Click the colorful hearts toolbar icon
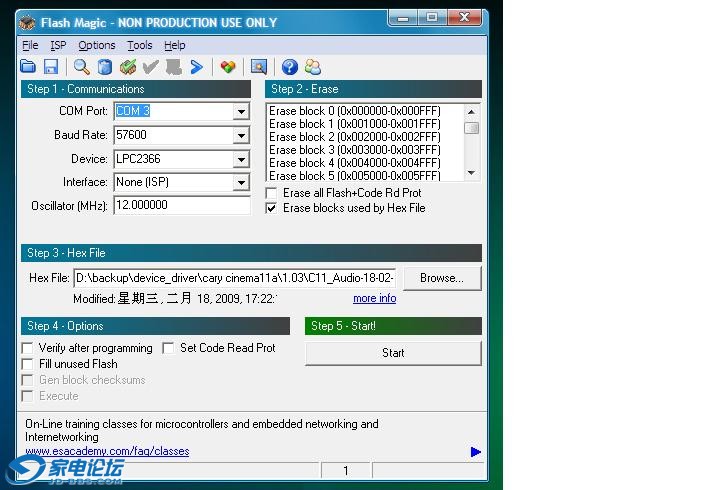 [x=228, y=67]
